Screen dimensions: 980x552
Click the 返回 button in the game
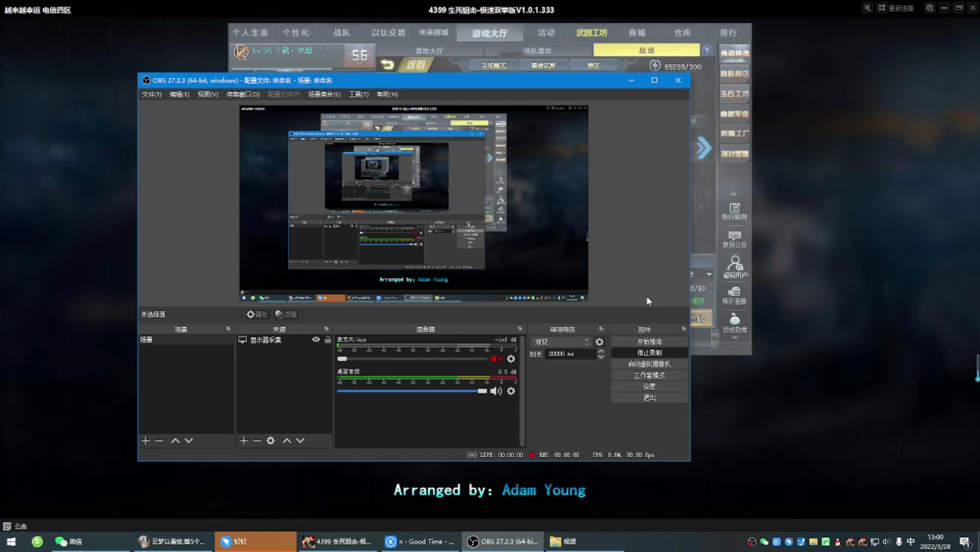coord(407,65)
